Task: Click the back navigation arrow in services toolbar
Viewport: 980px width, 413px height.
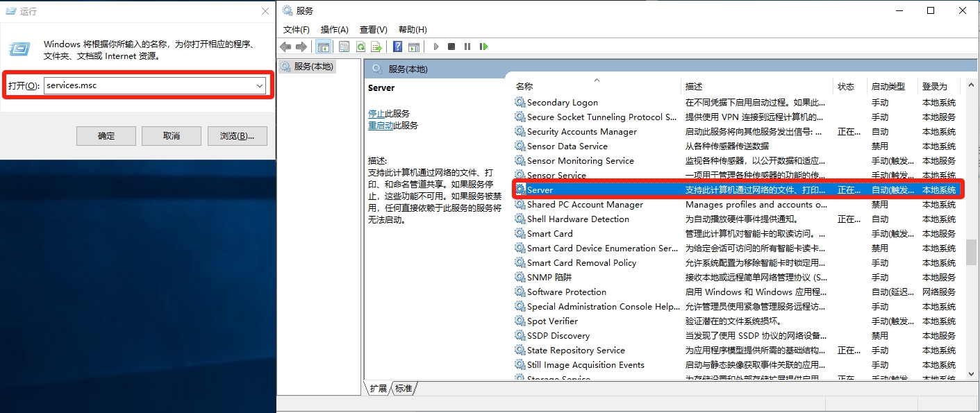Action: (x=285, y=47)
